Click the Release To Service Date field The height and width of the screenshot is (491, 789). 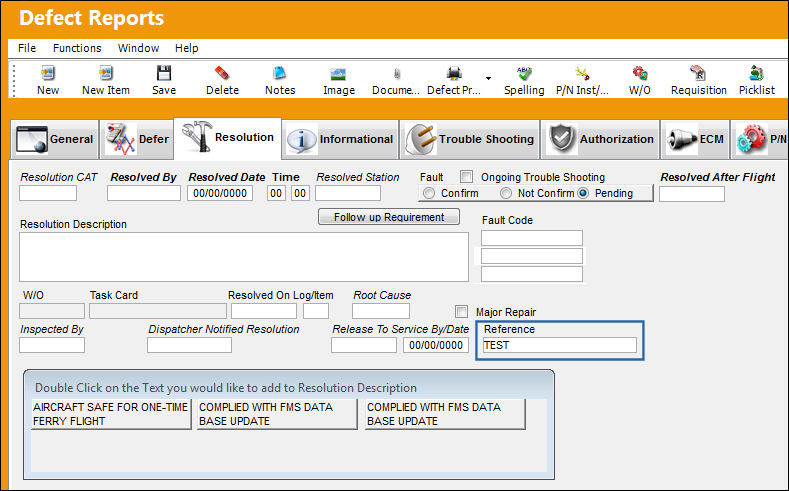[x=436, y=345]
